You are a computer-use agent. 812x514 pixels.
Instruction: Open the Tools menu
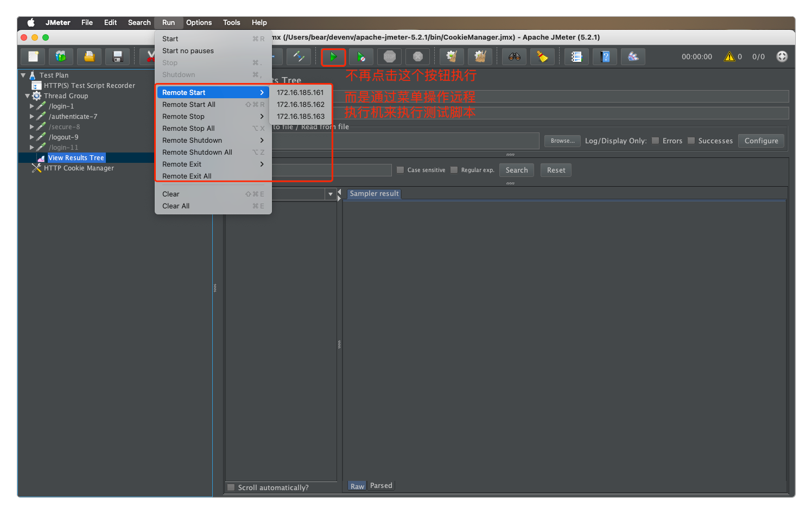[x=231, y=22]
